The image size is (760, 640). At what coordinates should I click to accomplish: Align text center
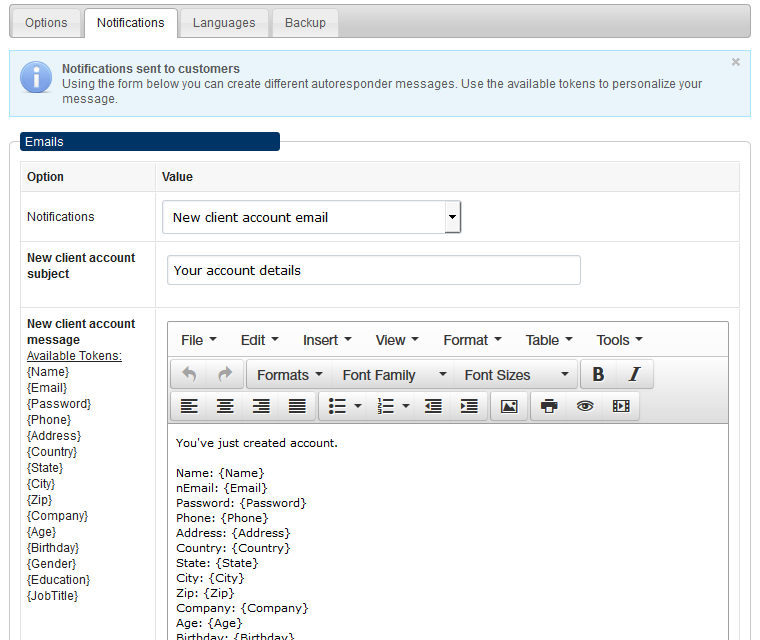[x=225, y=406]
